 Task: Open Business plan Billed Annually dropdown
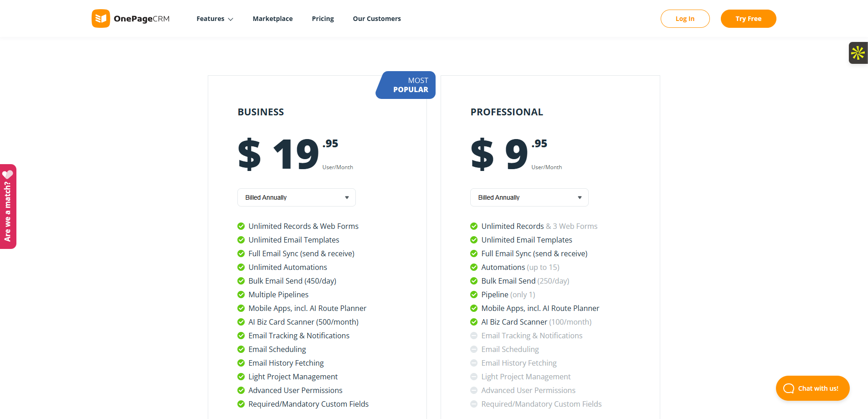[296, 197]
